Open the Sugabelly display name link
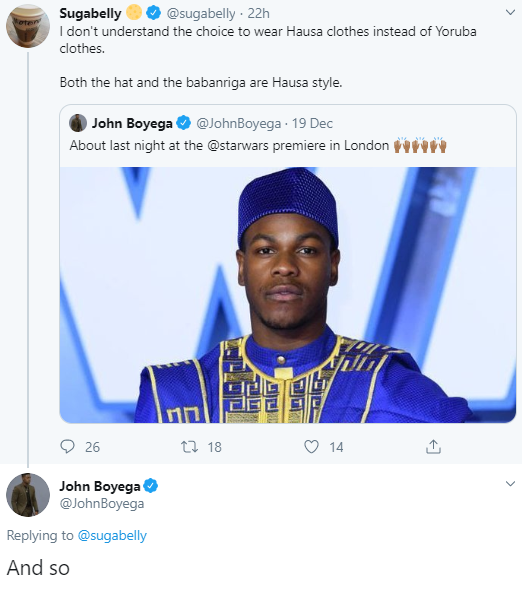522x589 pixels. coord(91,14)
